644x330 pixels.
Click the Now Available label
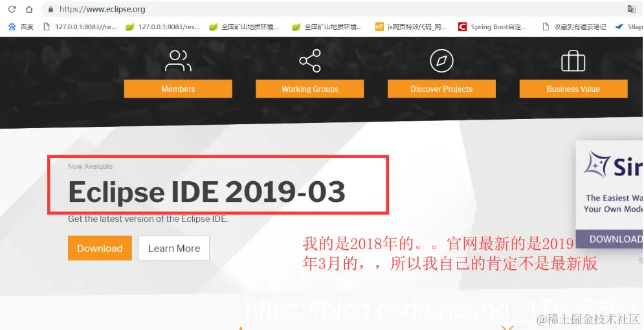[91, 166]
